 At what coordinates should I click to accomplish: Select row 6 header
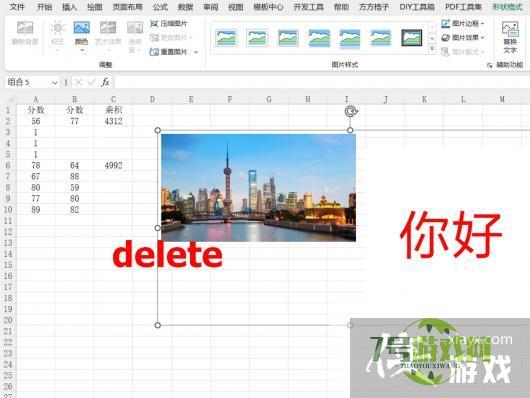(x=8, y=166)
